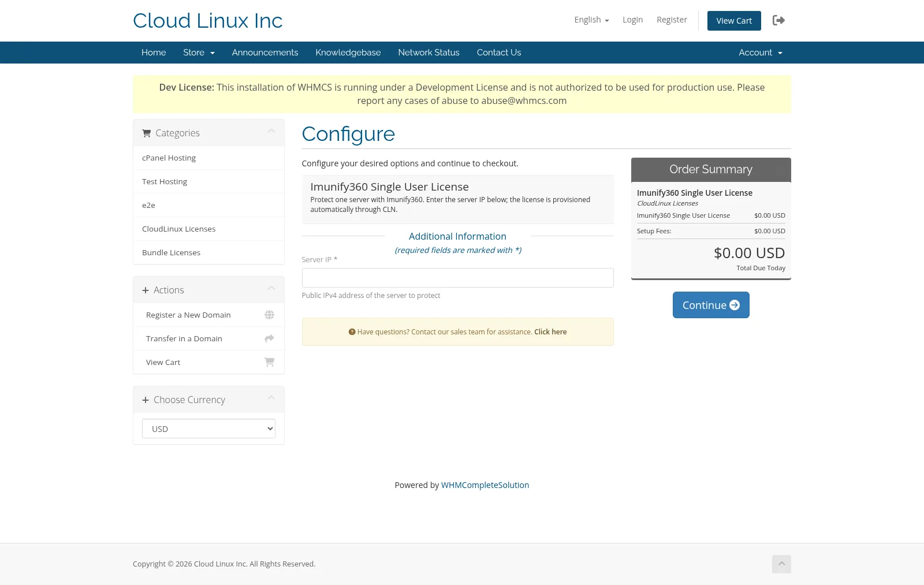The height and width of the screenshot is (585, 924).
Task: Open Announcements page
Action: click(x=265, y=53)
